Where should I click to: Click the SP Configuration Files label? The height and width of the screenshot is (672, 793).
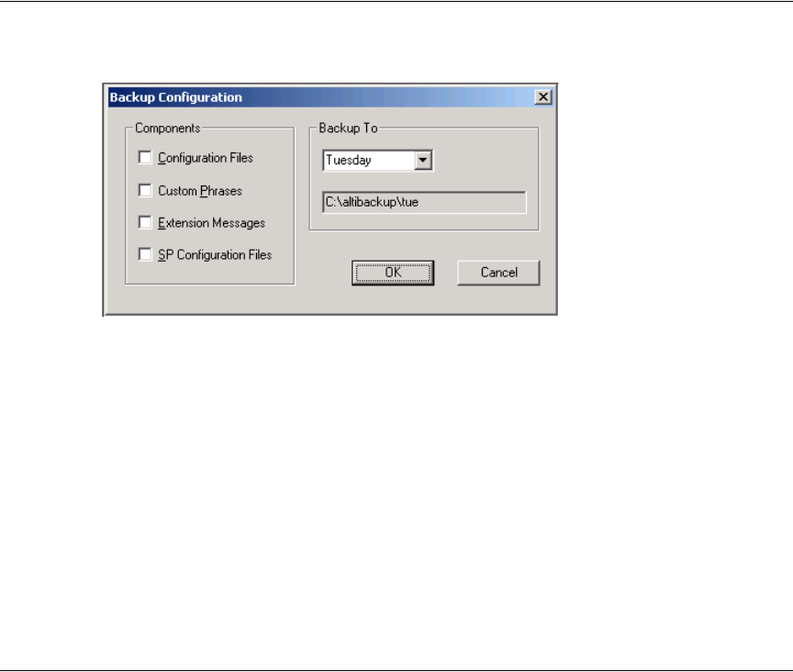coord(215,254)
